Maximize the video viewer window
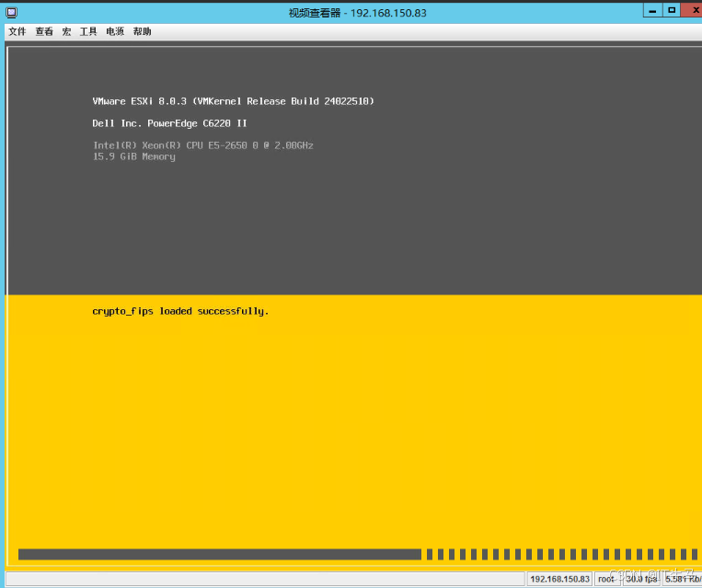Screen dimensions: 702x588 pyautogui.click(x=672, y=11)
